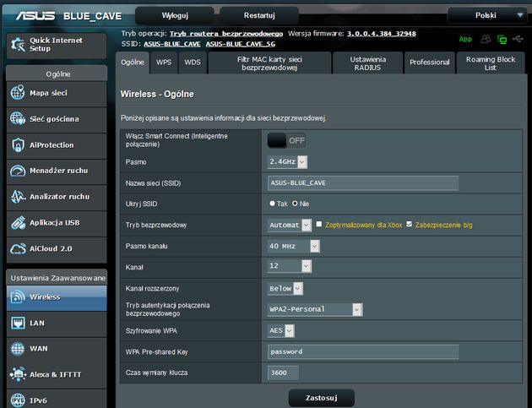This screenshot has height=408, width=532.
Task: Open the Pasmo 2.4GHz dropdown
Action: (287, 162)
